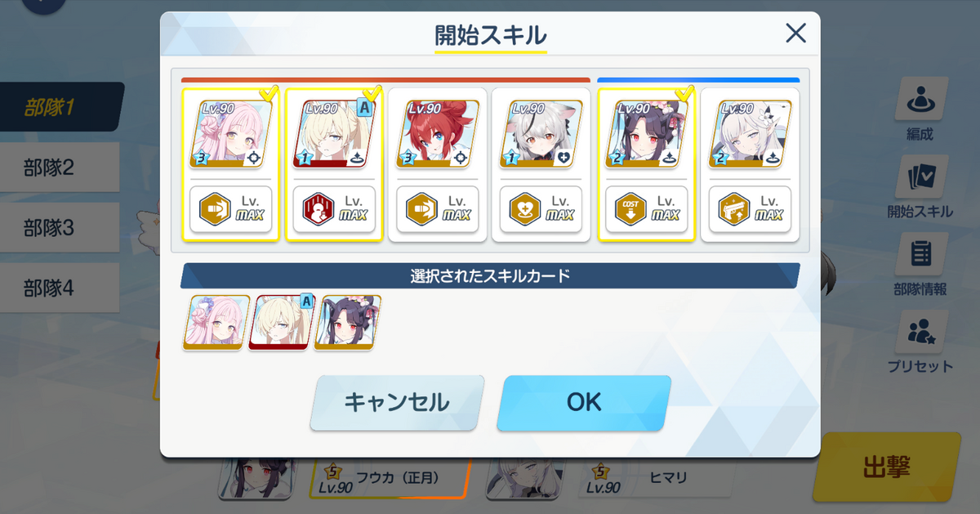Open the 部隊情報 clipboard icon
This screenshot has height=514, width=980.
click(921, 255)
